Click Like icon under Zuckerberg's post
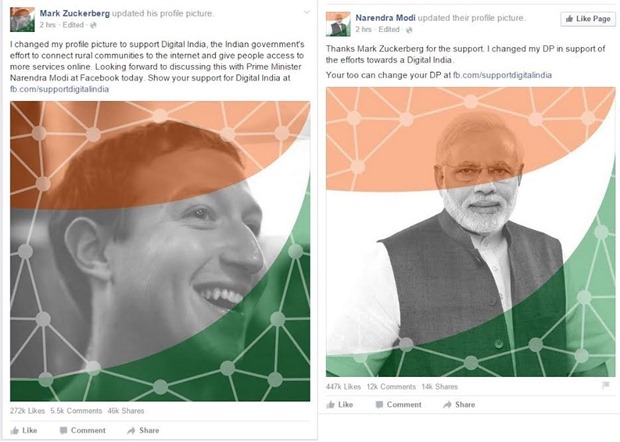 pyautogui.click(x=15, y=431)
